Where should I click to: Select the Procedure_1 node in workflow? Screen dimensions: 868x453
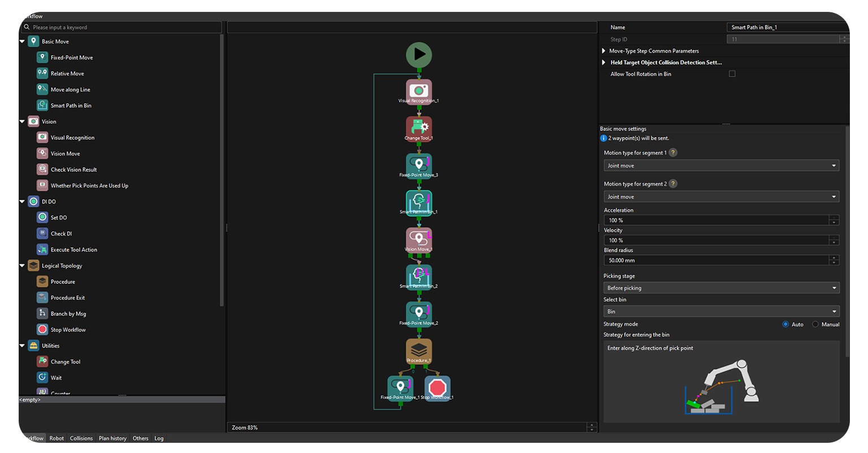(x=419, y=350)
